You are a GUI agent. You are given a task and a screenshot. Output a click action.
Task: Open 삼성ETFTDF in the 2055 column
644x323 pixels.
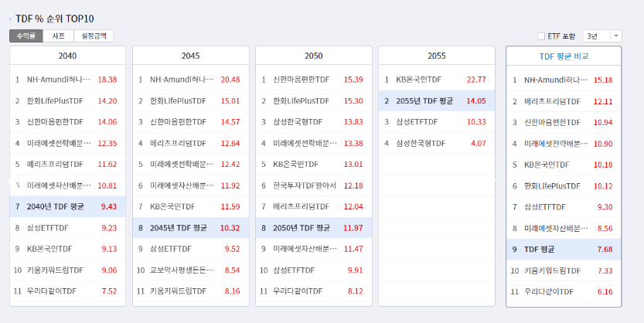pos(417,122)
